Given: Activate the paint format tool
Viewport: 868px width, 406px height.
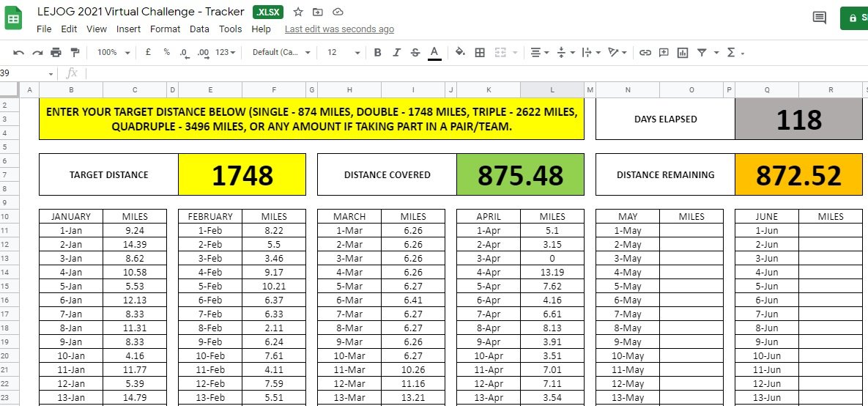Looking at the screenshot, I should pos(75,53).
